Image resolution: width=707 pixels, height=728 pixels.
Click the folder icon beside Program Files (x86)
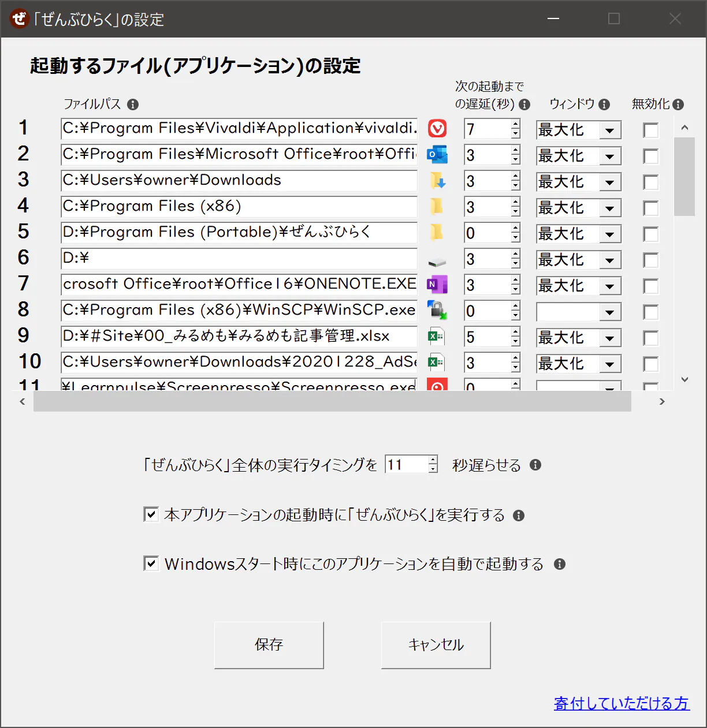[x=437, y=206]
